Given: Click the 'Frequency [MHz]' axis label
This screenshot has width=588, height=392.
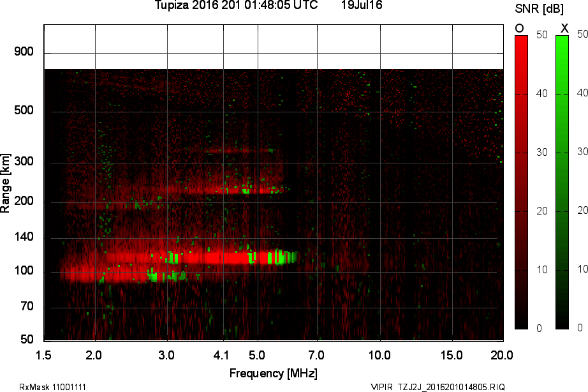Looking at the screenshot, I should tap(273, 373).
